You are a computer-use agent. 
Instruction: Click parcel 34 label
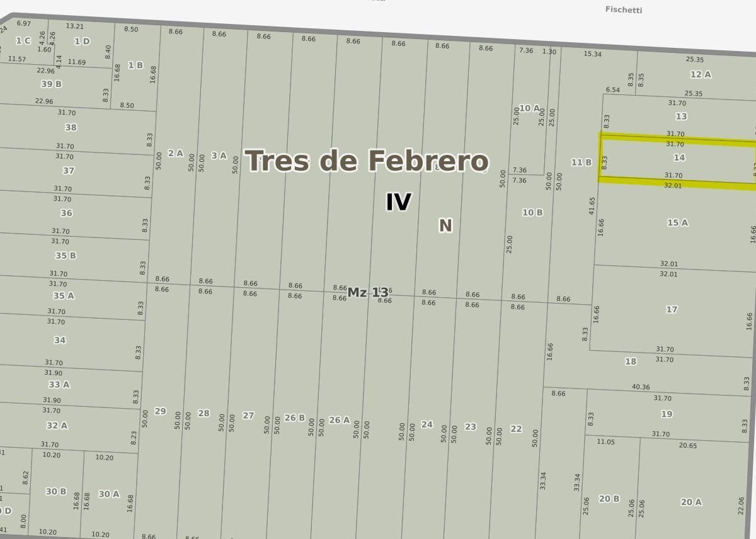pyautogui.click(x=59, y=341)
